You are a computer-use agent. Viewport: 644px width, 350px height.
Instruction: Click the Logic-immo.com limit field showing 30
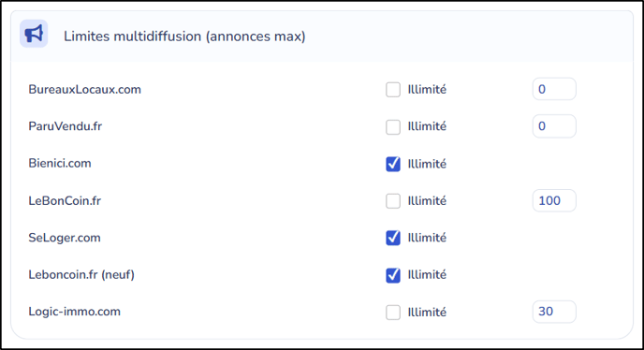click(x=554, y=312)
